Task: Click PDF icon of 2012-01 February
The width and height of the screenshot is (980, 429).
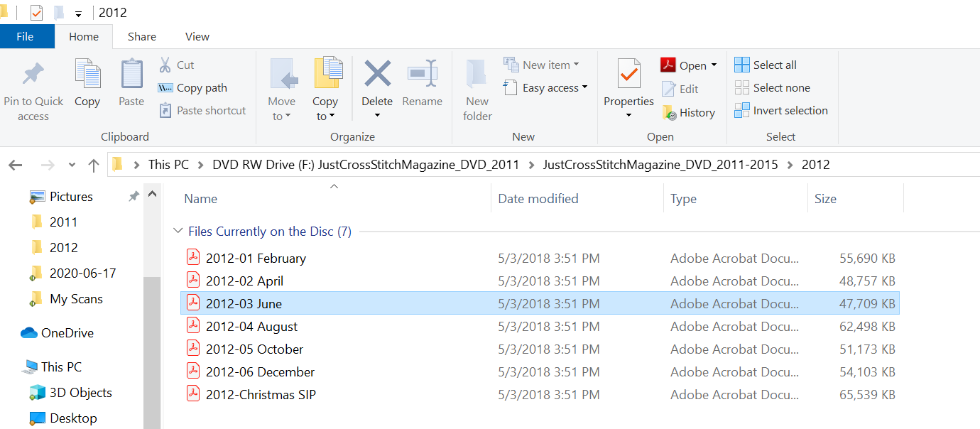Action: point(193,257)
